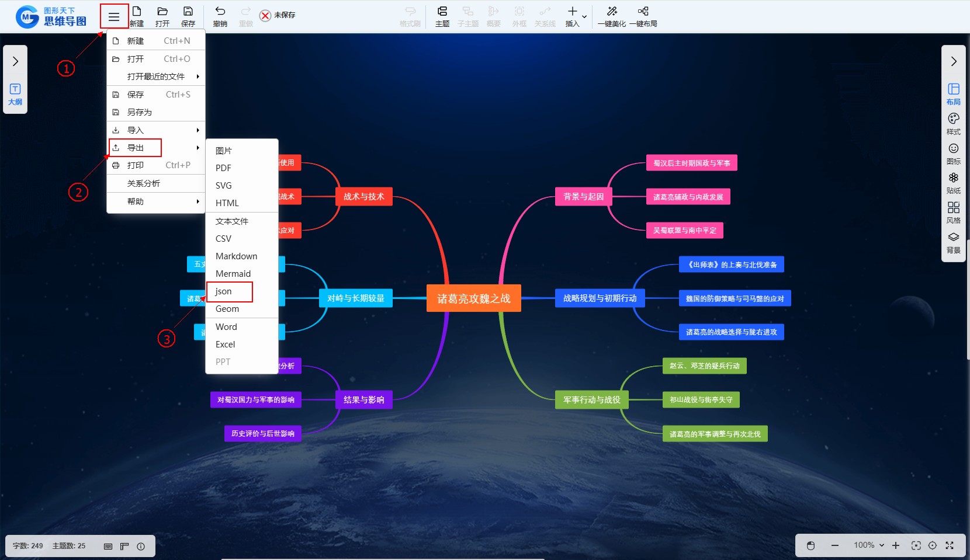Click the hamburger menu icon
970x560 pixels.
[114, 17]
